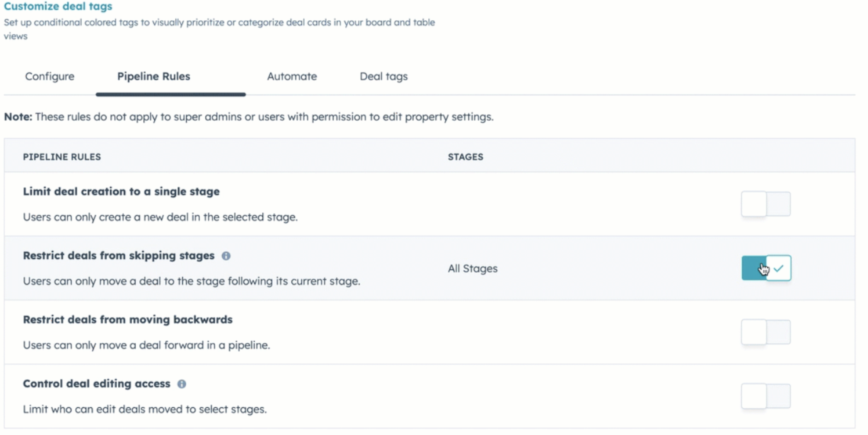Screen dimensions: 868x435
Task: Enable Limit deal creation to a single stage
Action: click(x=766, y=204)
